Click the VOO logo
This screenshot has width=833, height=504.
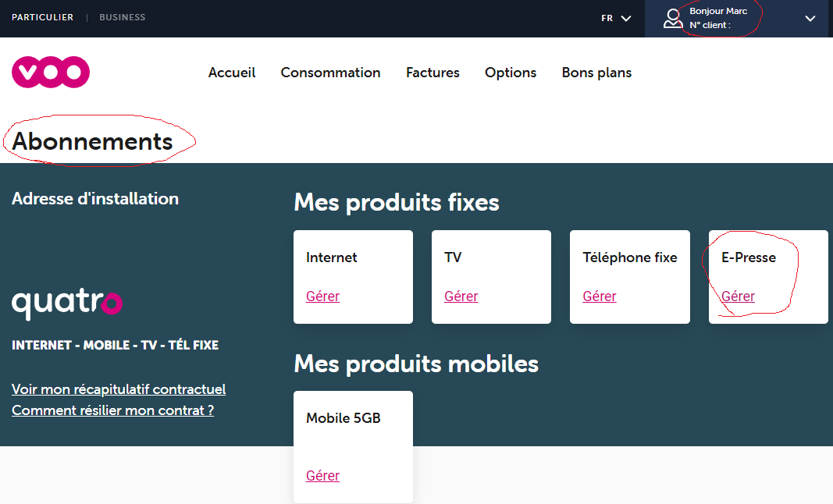(51, 73)
